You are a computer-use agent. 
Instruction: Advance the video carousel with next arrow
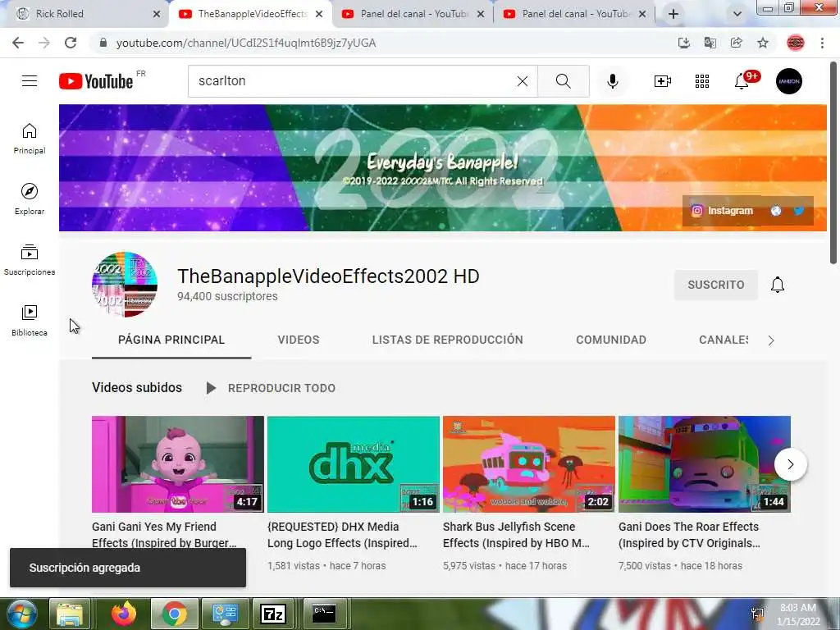[x=790, y=464]
